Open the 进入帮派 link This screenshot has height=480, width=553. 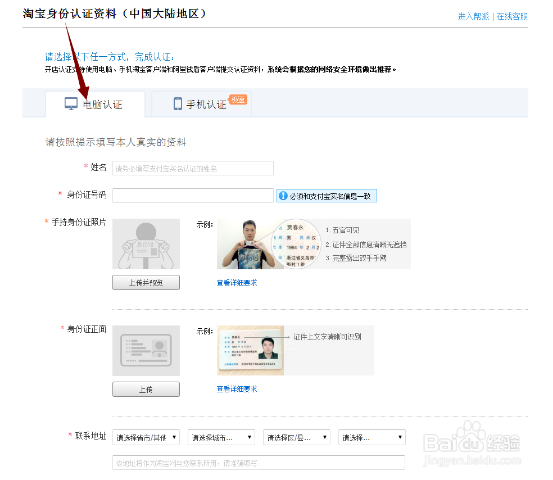pos(473,16)
